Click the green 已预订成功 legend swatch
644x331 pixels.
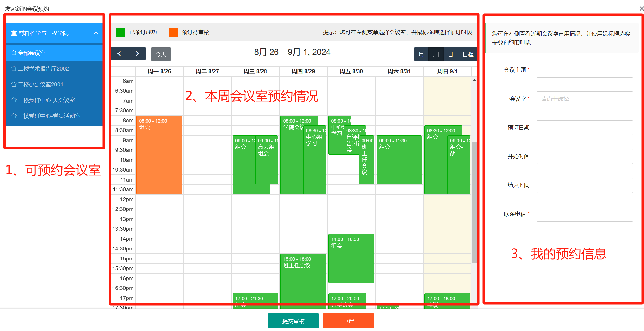coord(121,32)
